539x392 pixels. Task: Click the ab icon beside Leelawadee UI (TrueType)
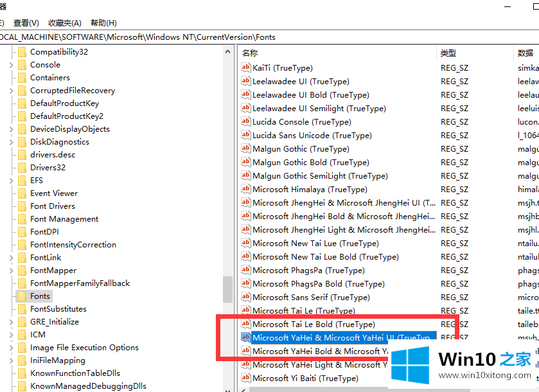245,81
